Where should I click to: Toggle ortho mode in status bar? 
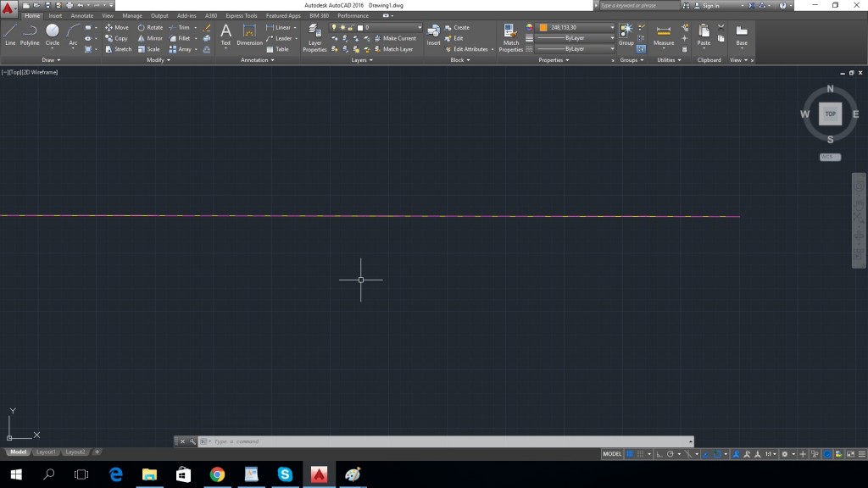(659, 454)
